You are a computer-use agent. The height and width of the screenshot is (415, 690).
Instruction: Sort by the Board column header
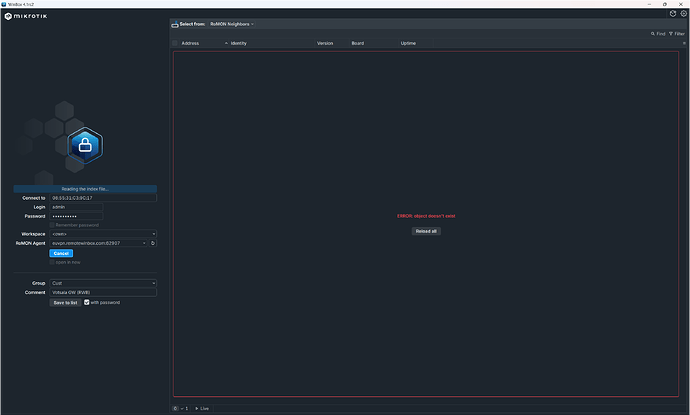(358, 43)
